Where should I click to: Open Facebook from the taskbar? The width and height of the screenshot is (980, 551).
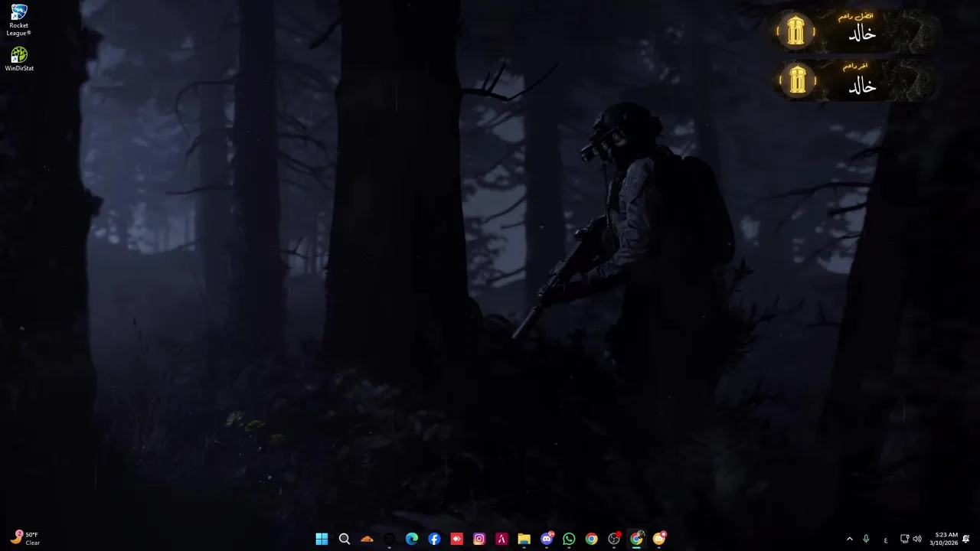click(434, 539)
